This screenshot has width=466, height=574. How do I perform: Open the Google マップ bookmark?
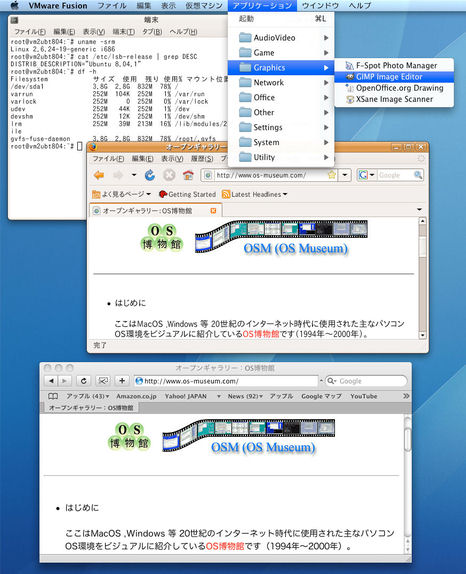(321, 396)
